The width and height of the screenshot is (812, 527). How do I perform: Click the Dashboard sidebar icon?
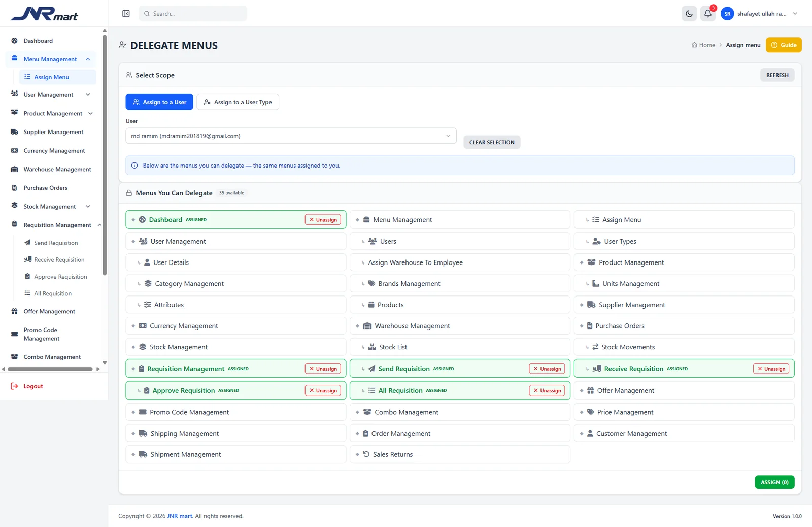14,41
